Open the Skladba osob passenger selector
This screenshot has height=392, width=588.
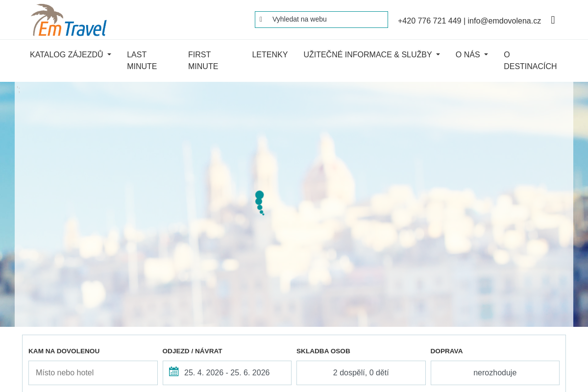tap(361, 373)
